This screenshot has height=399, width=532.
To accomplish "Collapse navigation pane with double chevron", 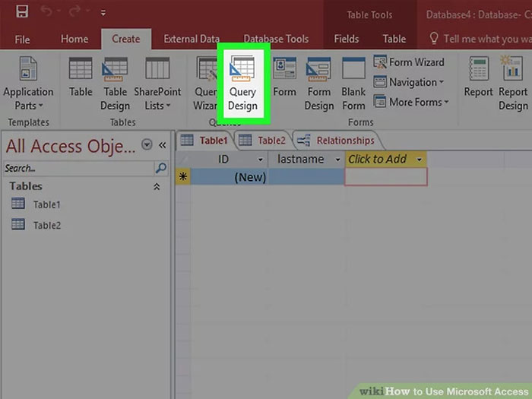I will click(x=162, y=145).
